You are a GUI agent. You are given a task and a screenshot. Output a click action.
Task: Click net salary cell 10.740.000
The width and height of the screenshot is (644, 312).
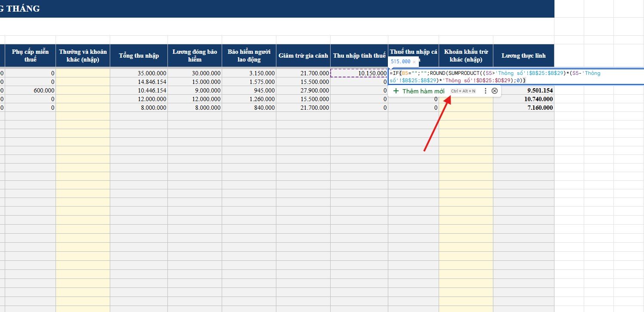(x=523, y=99)
